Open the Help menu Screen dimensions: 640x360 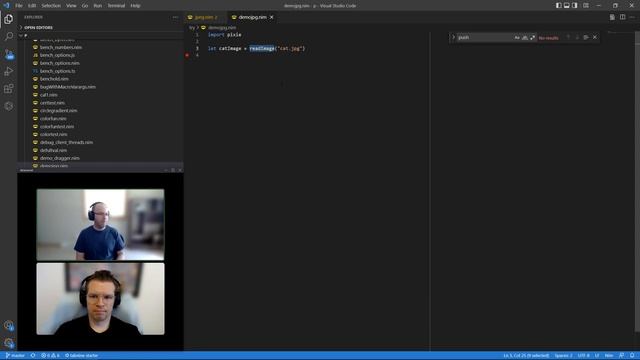pos(136,6)
